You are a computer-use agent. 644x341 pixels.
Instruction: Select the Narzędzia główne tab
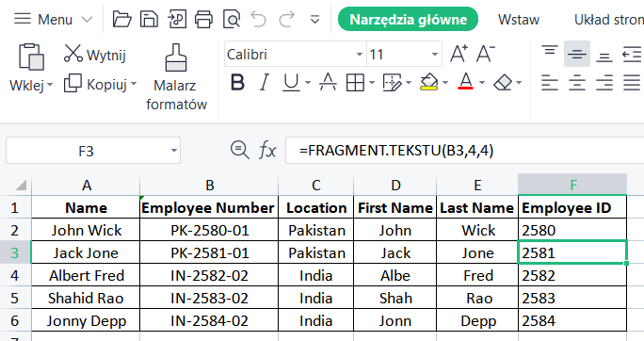coord(408,19)
